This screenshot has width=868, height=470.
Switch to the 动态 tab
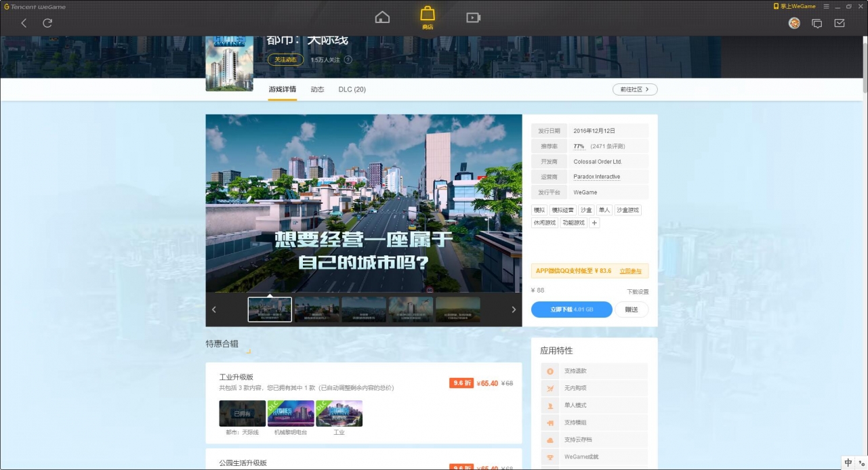[317, 89]
